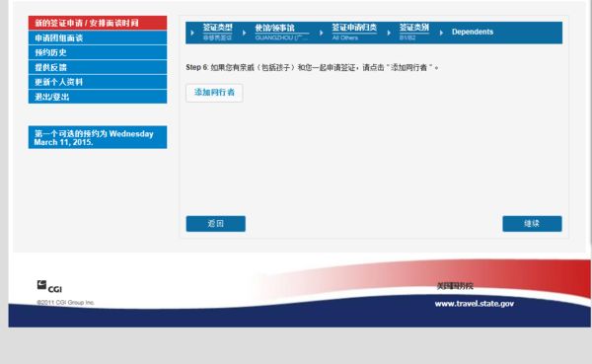Open 预约历史 in the sidebar

(x=98, y=52)
